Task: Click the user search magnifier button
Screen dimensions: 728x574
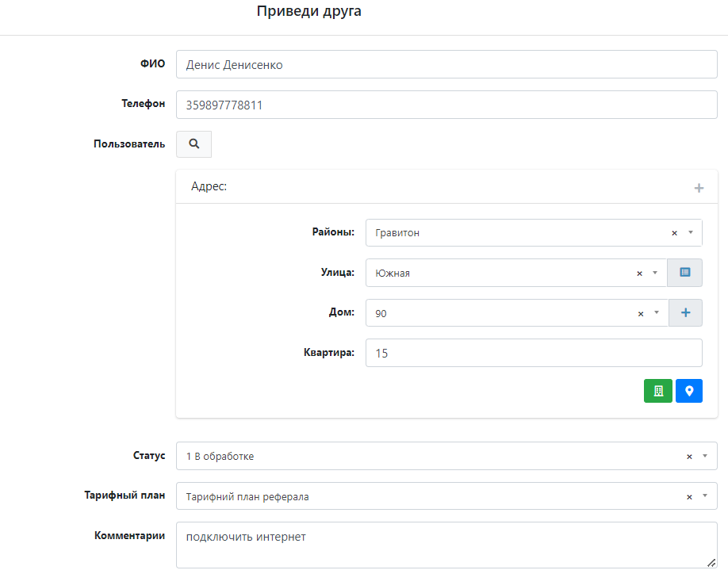Action: [x=193, y=144]
